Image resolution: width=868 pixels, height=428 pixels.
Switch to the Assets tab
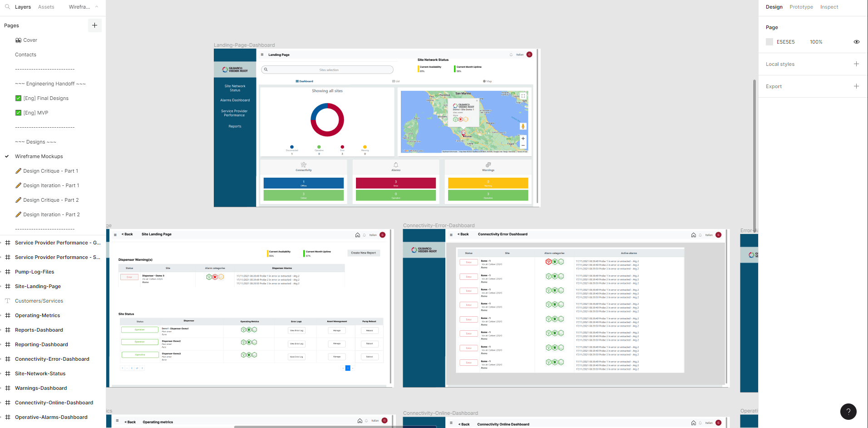(46, 7)
